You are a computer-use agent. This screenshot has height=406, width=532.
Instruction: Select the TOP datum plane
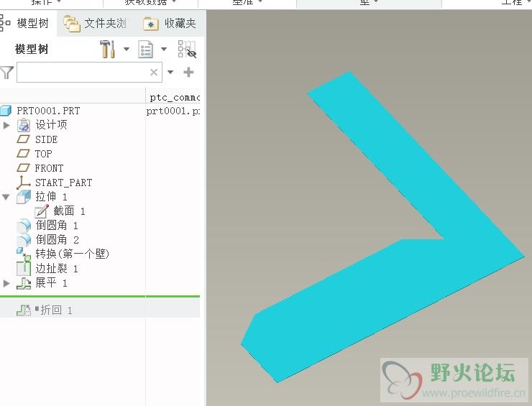point(43,154)
